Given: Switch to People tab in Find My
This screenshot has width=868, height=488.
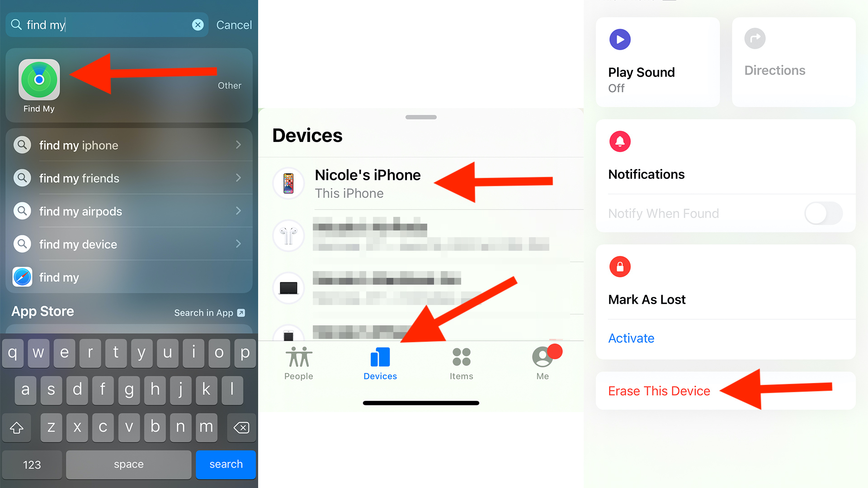Looking at the screenshot, I should 299,362.
